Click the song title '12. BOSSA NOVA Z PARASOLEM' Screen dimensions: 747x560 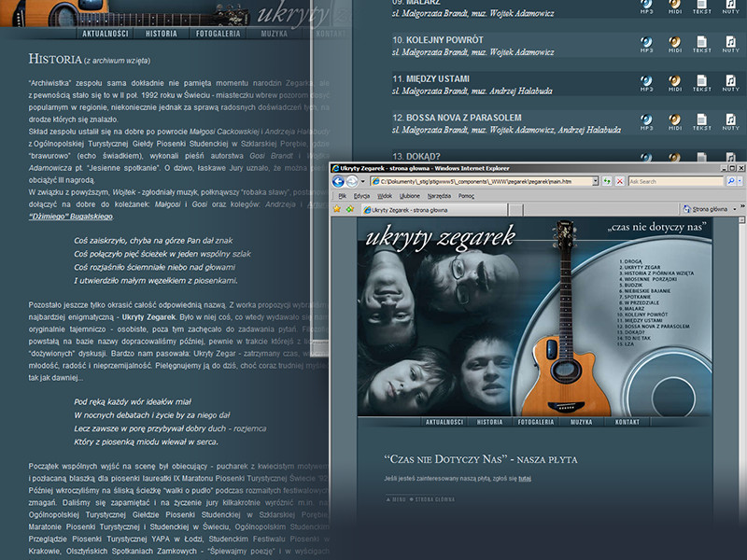point(458,119)
